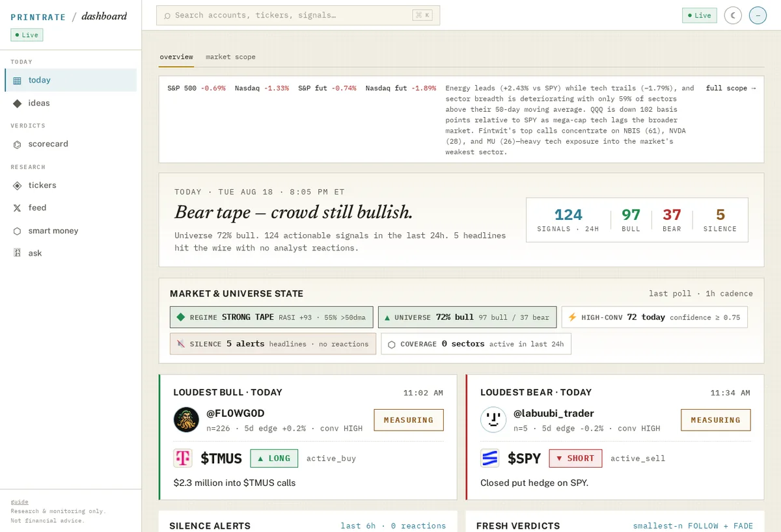The width and height of the screenshot is (781, 532).
Task: Click the $TMUS ticker symbol
Action: tap(221, 459)
